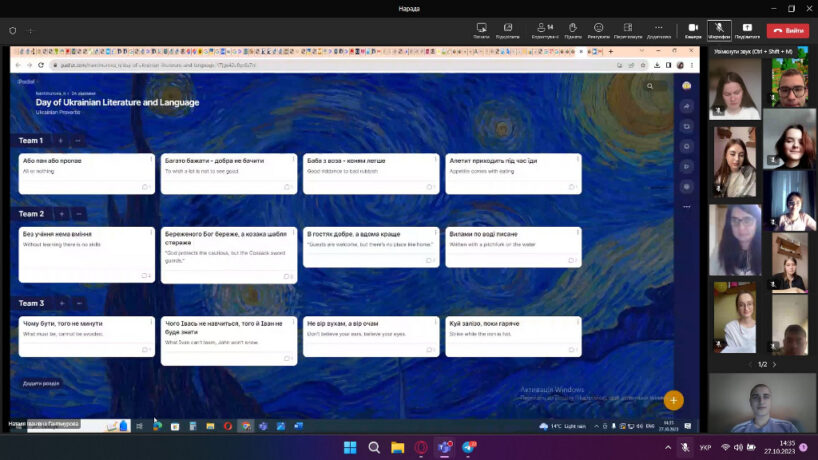The height and width of the screenshot is (460, 818).
Task: Open Windows Start menu on the taskbar
Action: click(350, 447)
